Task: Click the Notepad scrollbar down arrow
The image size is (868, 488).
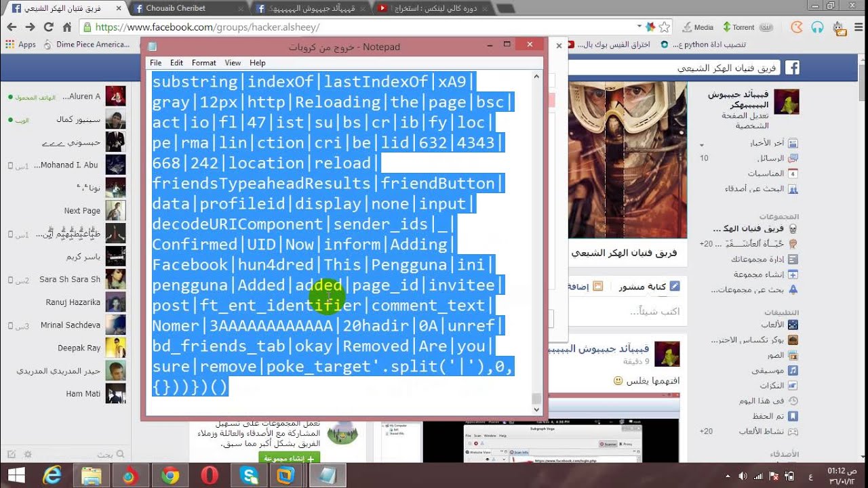Action: point(536,409)
